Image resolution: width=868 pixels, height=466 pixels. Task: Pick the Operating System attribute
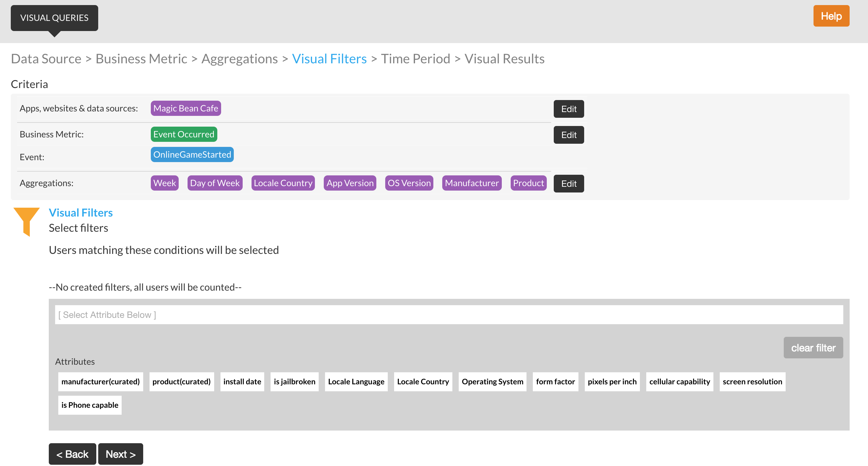(x=492, y=381)
